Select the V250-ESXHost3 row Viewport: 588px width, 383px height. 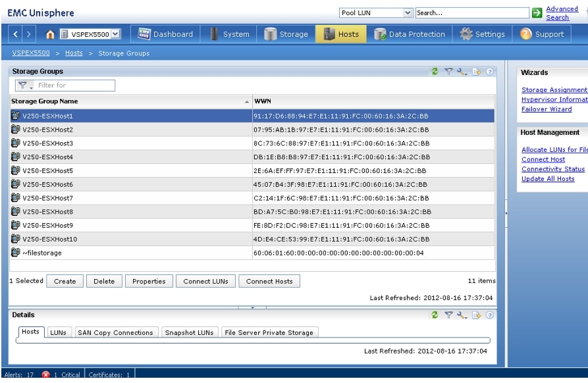252,143
